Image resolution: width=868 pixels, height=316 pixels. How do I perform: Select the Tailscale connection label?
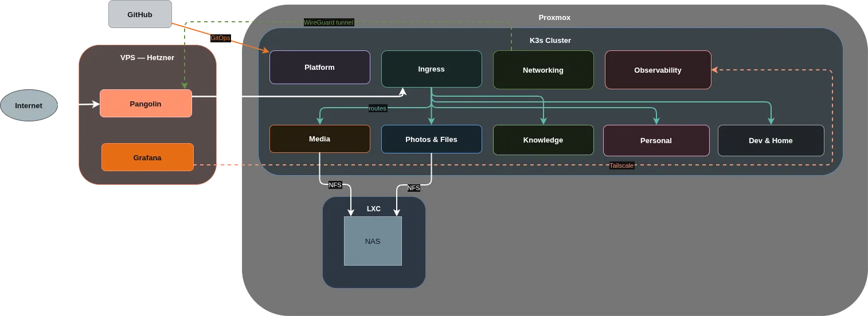(x=621, y=165)
